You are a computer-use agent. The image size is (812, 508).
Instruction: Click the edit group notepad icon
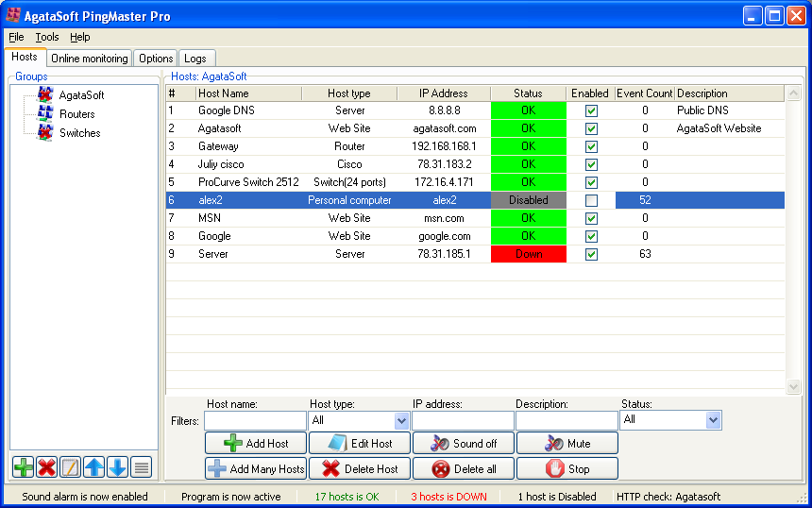point(71,466)
